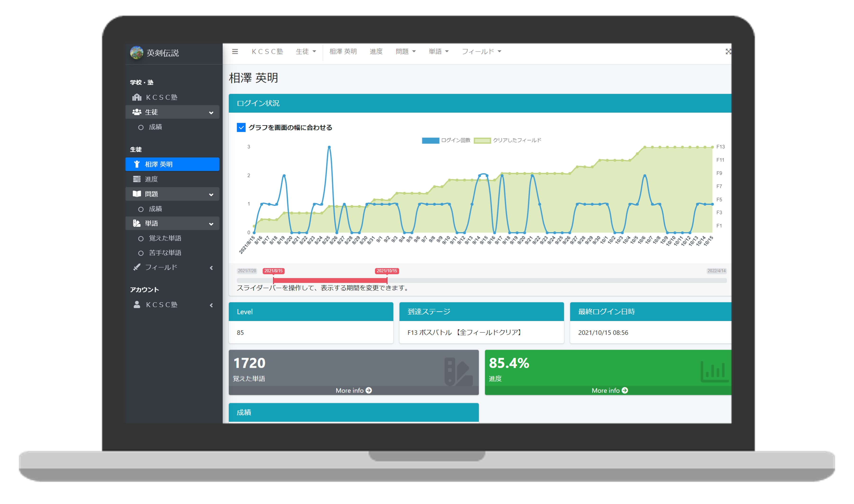Collapse the 単語 sidebar section chevron
854x504 pixels.
pyautogui.click(x=211, y=224)
